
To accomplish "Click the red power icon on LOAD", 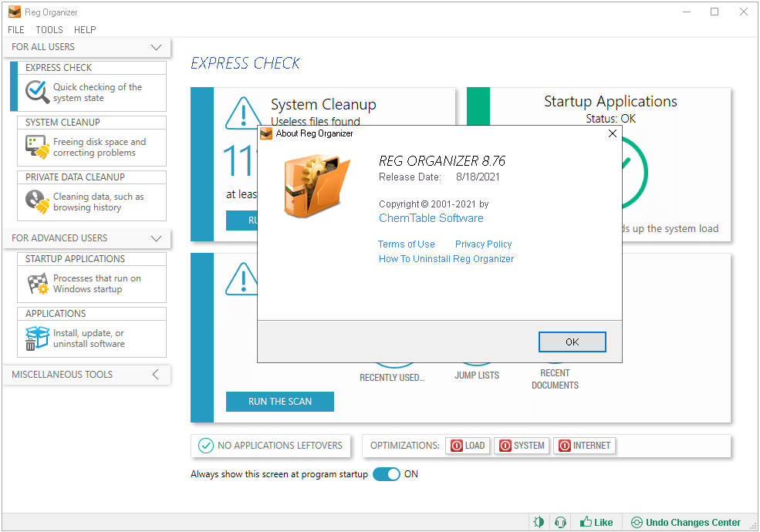I will point(457,446).
